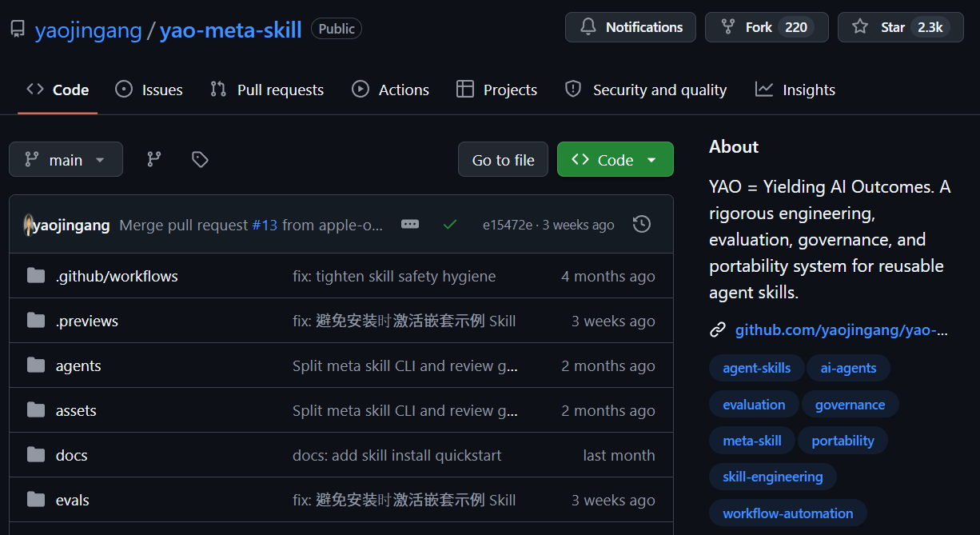This screenshot has width=980, height=535.
Task: Click the evaluation topic tag
Action: point(754,405)
